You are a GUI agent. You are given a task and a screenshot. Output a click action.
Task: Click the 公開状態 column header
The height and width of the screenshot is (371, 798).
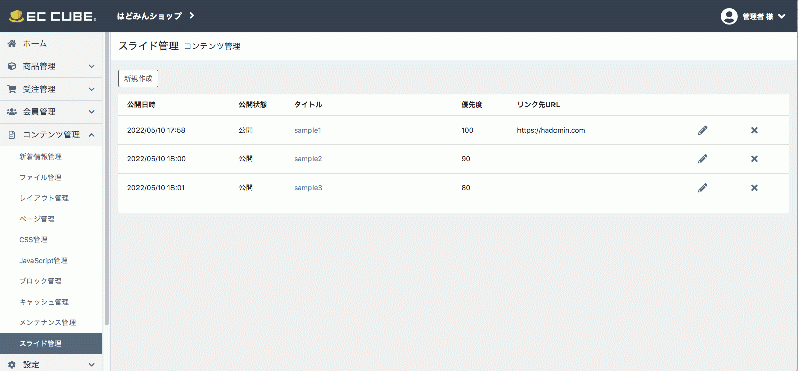pos(252,105)
